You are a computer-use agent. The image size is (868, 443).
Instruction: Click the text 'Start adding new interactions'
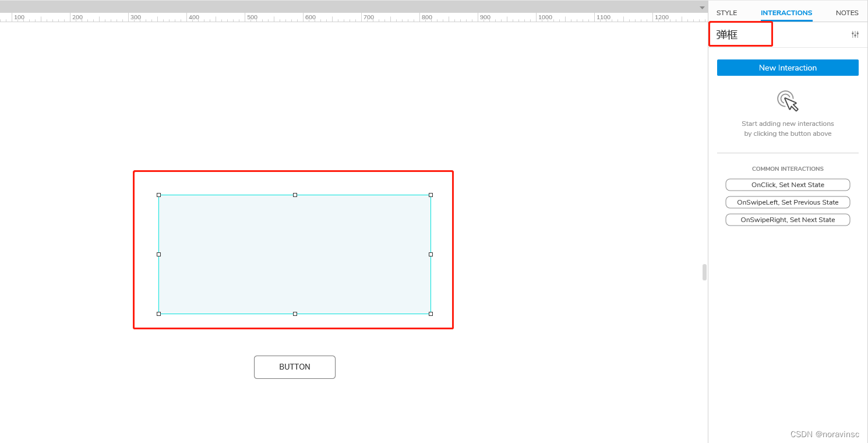(x=788, y=124)
